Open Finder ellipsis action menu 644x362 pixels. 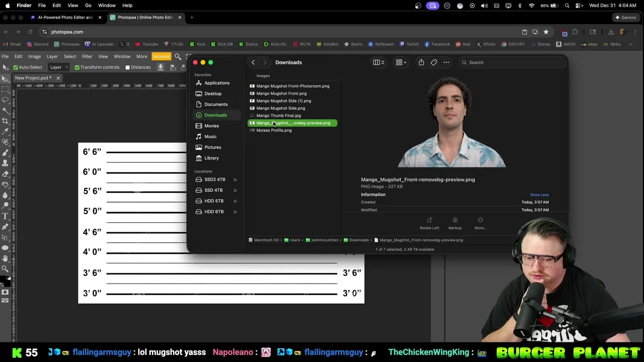coord(446,62)
